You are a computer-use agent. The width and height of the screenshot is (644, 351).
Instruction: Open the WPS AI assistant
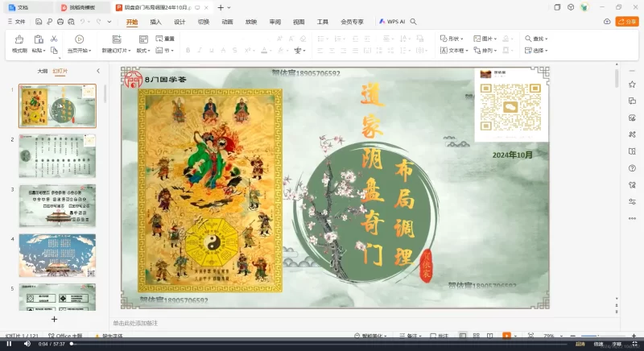392,22
